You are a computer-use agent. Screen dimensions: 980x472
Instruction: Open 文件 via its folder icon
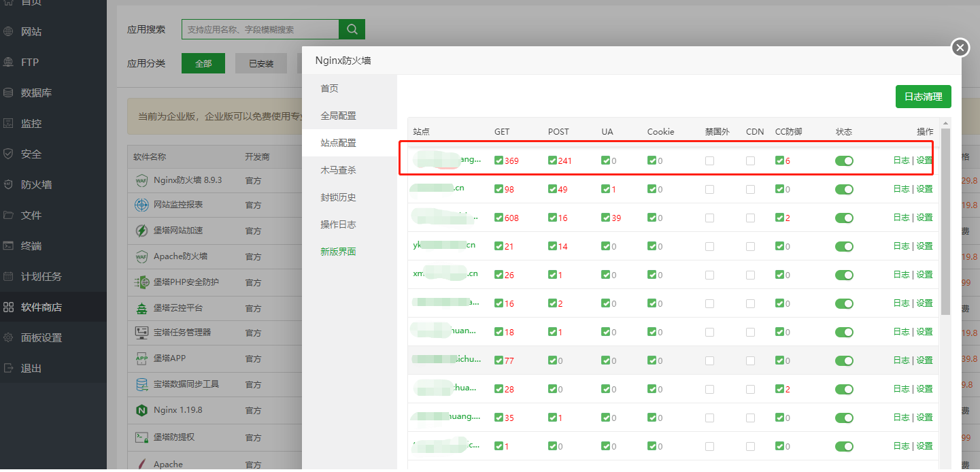click(x=8, y=215)
